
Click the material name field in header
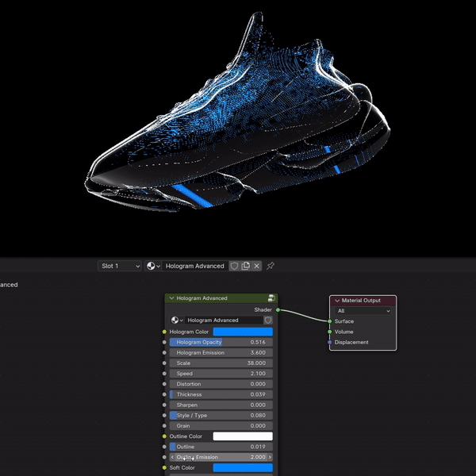point(195,266)
